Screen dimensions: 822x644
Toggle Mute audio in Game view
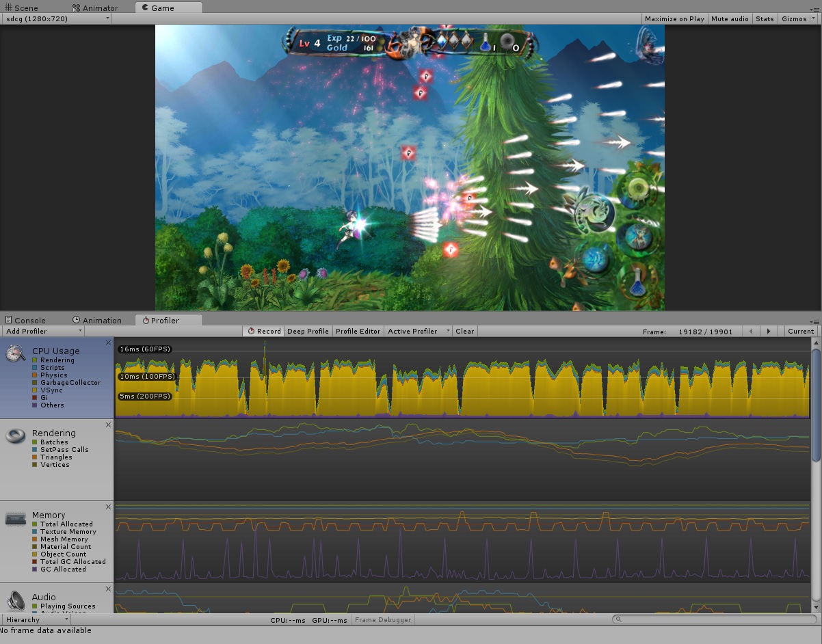(730, 19)
